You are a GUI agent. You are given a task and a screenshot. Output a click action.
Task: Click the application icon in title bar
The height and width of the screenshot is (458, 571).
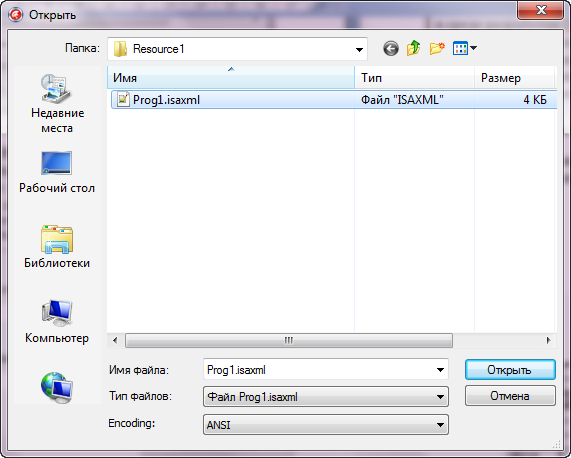(16, 15)
